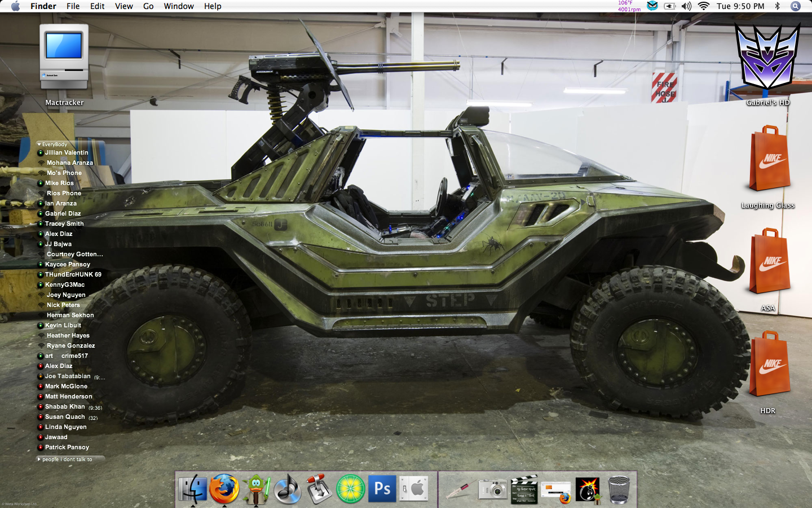Select contact Courtney Gotten…
812x508 pixels.
[x=75, y=254]
